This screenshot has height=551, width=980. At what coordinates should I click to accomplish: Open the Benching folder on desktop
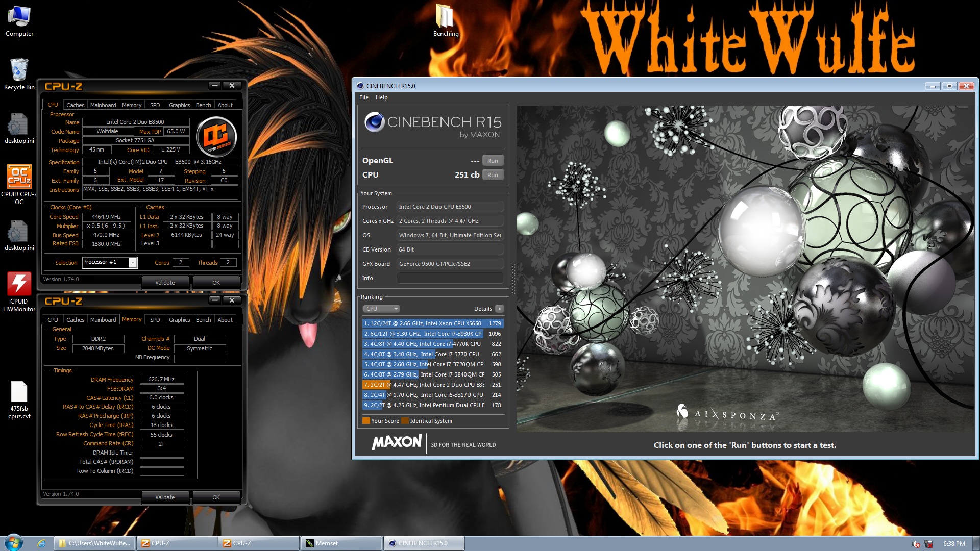tap(446, 20)
